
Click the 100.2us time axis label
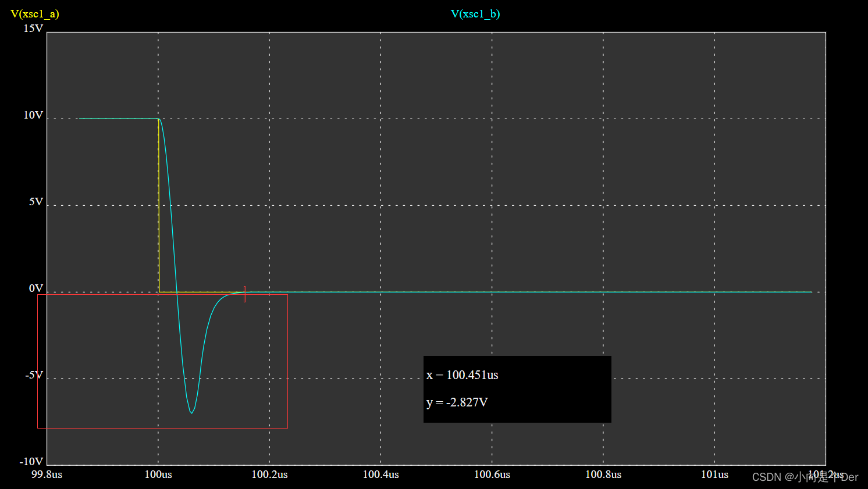(269, 474)
